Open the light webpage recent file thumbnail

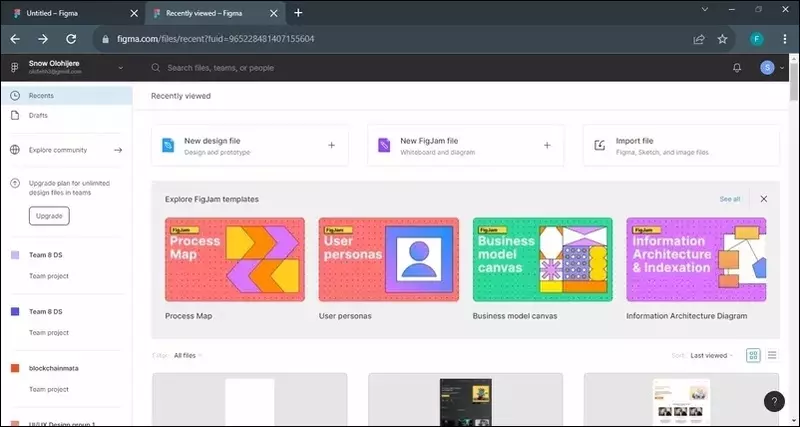681,400
